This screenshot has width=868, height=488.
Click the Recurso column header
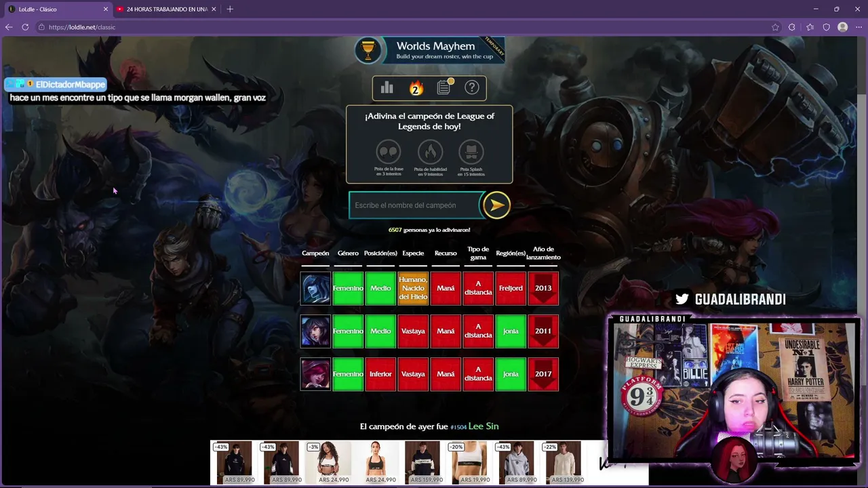446,253
